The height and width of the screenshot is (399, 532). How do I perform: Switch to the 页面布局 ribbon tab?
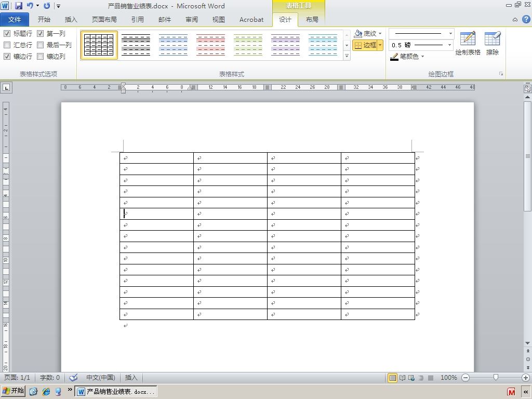(104, 20)
